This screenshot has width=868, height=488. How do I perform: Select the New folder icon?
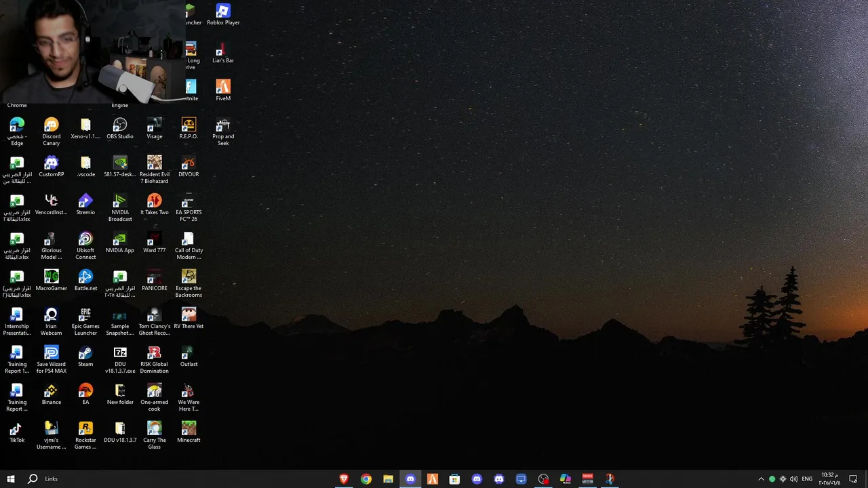120,394
